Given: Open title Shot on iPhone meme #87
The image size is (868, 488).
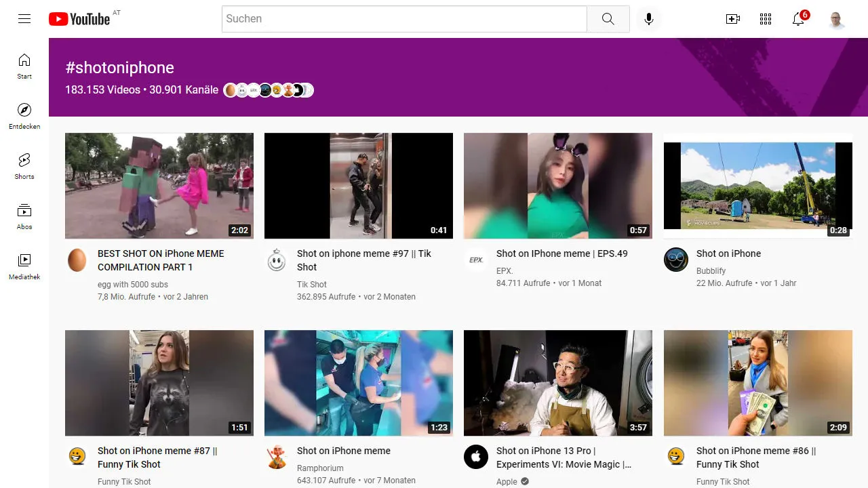Looking at the screenshot, I should [157, 457].
